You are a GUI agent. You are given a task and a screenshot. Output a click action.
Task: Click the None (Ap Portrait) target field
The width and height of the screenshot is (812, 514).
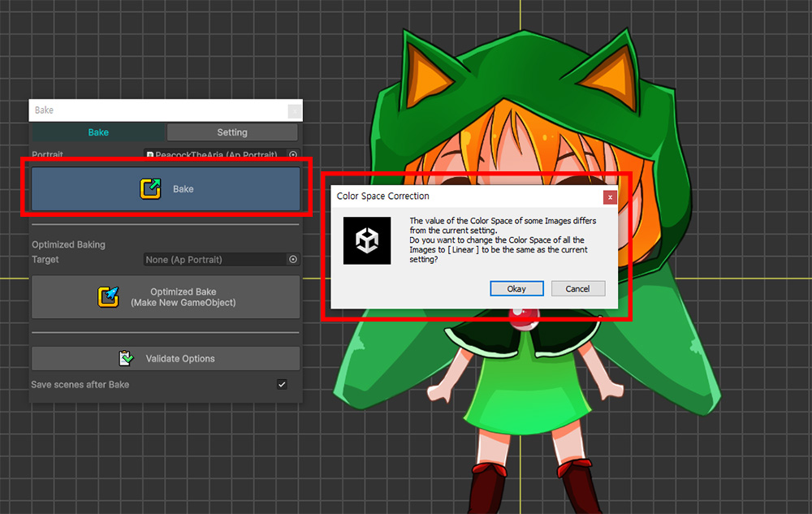click(x=215, y=259)
